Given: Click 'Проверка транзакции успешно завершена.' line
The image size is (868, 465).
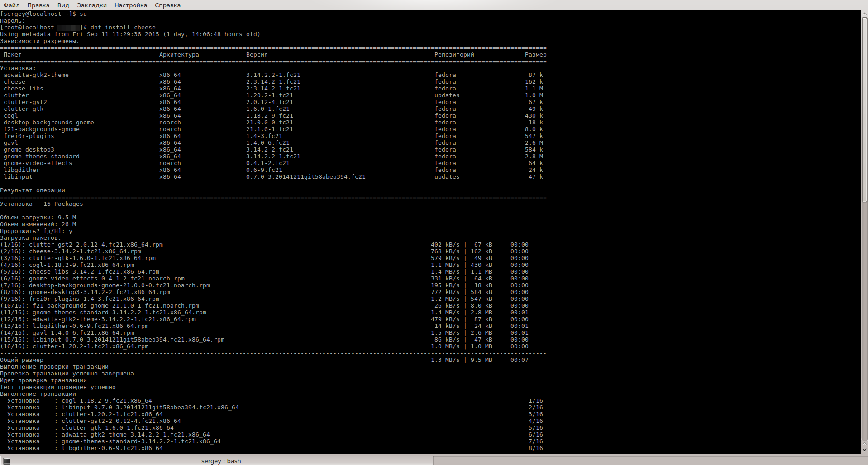Looking at the screenshot, I should (x=69, y=374).
